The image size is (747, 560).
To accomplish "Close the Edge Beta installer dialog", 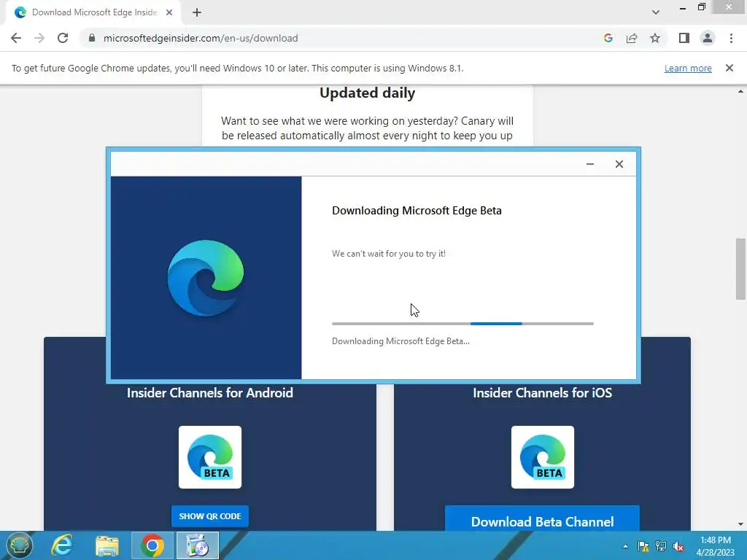I will coord(619,164).
